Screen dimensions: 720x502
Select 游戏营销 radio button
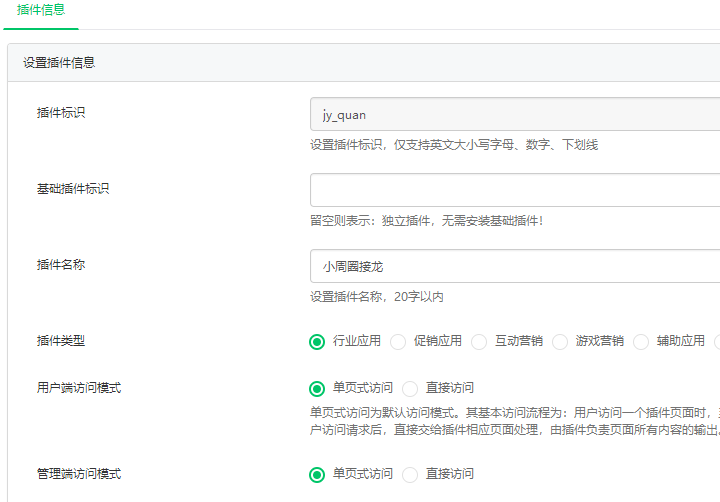click(560, 341)
